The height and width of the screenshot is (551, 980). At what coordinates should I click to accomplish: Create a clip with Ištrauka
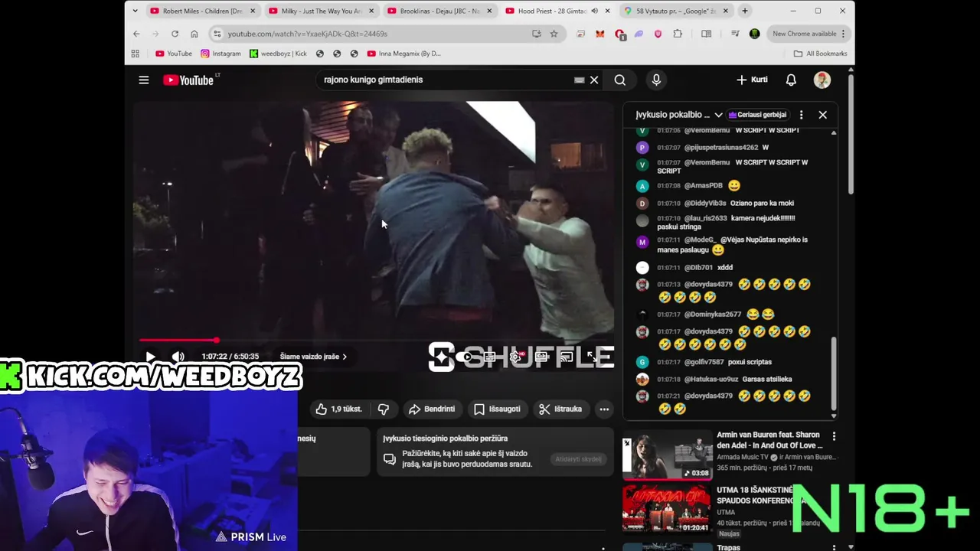[560, 409]
